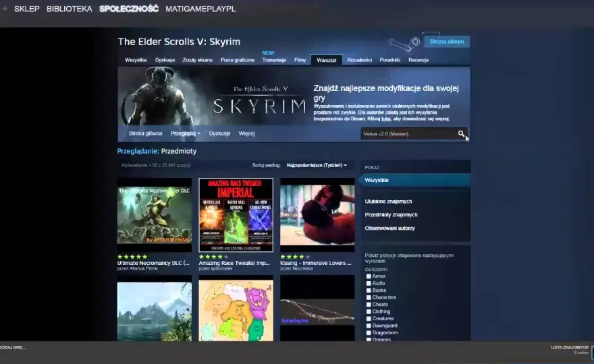Switch to the Dyskusje hub tab

[x=165, y=60]
